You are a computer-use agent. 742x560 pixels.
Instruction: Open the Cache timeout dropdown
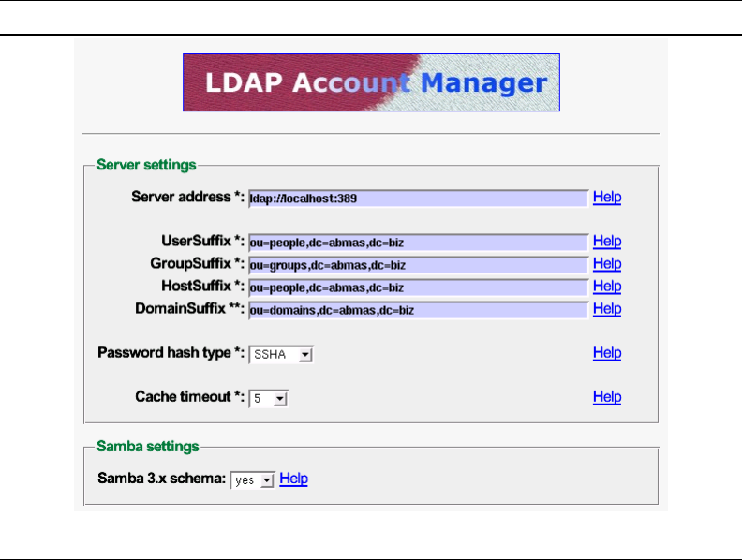click(268, 398)
